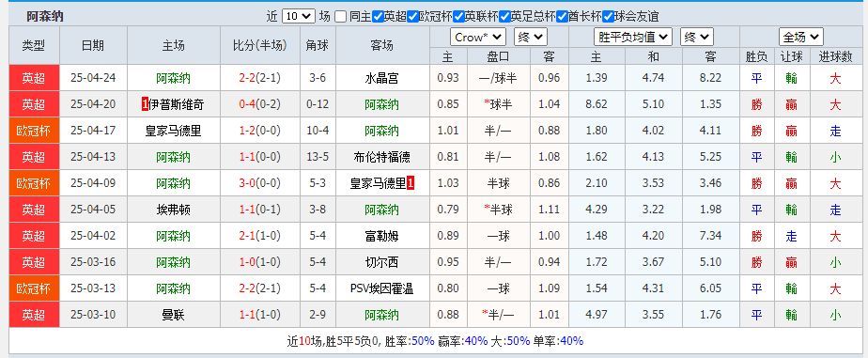Screen dimensions: 868x358
Task: Click the 8.62 home odds value
Action: (x=597, y=104)
